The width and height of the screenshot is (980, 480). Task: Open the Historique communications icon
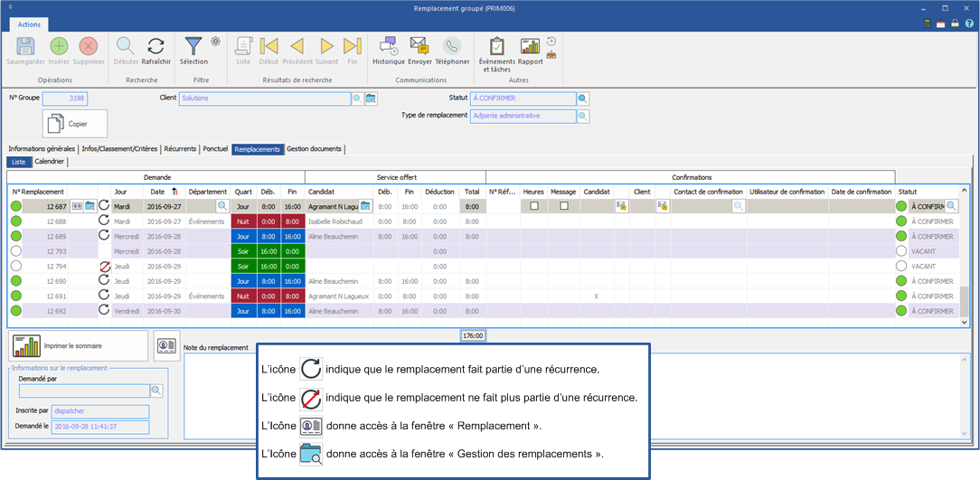click(389, 46)
